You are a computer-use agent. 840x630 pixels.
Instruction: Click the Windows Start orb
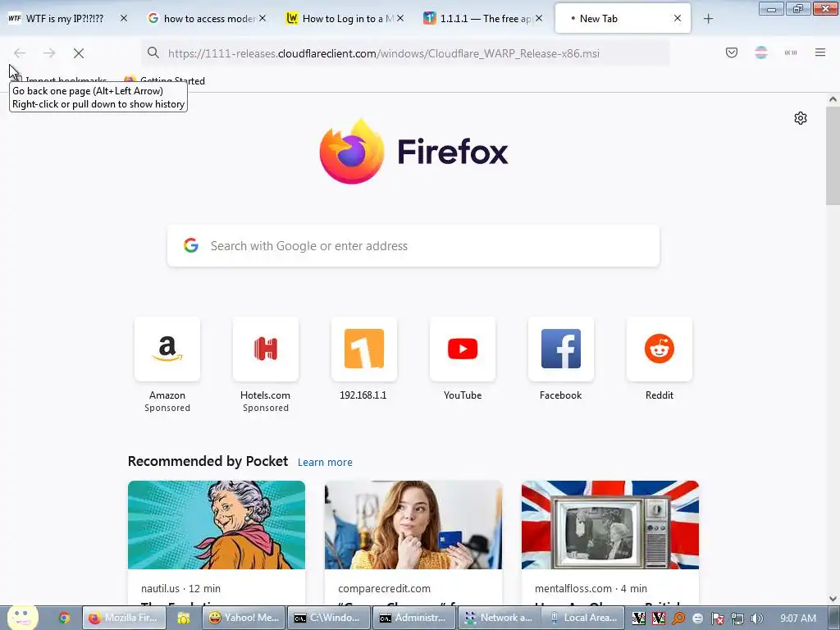[22, 617]
